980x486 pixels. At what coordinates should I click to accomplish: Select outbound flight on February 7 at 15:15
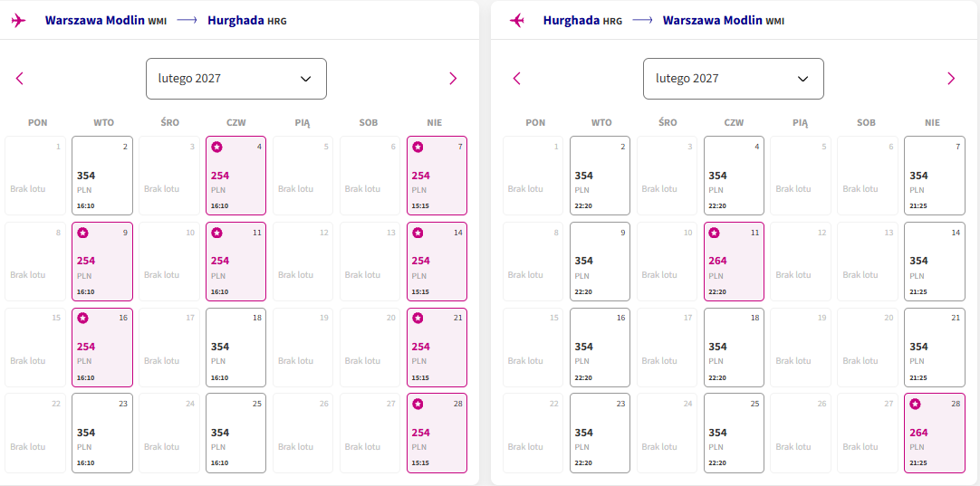[437, 176]
